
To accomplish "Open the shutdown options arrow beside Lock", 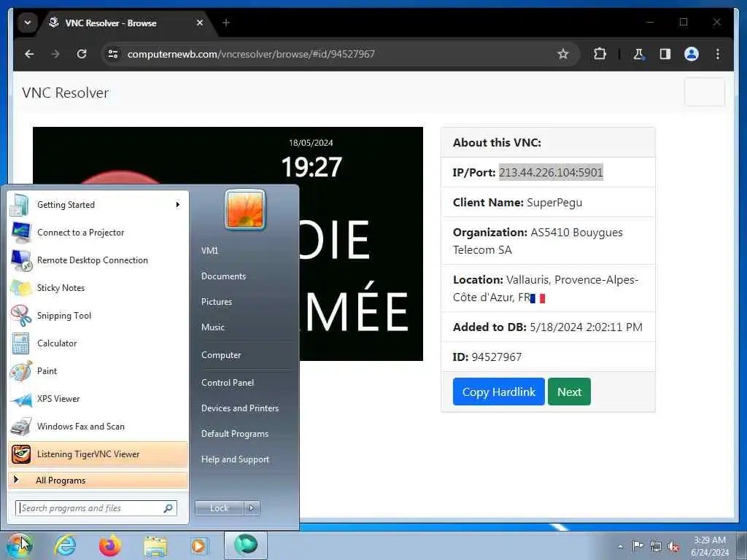I will (252, 508).
